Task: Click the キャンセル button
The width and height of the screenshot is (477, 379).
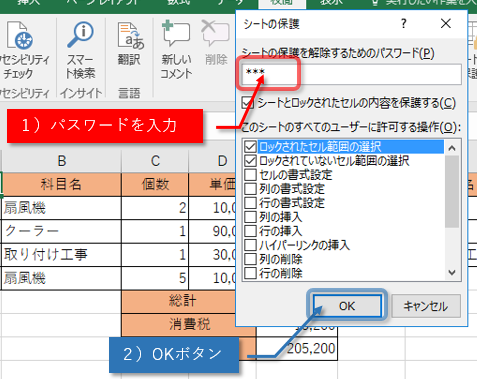Action: click(x=426, y=306)
